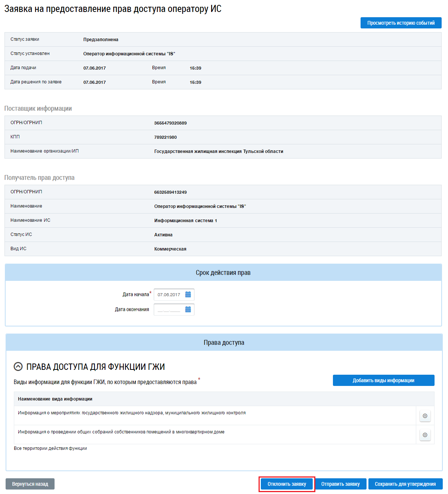Remove row about общих собраний собственников
The width and height of the screenshot is (448, 494).
point(425,435)
